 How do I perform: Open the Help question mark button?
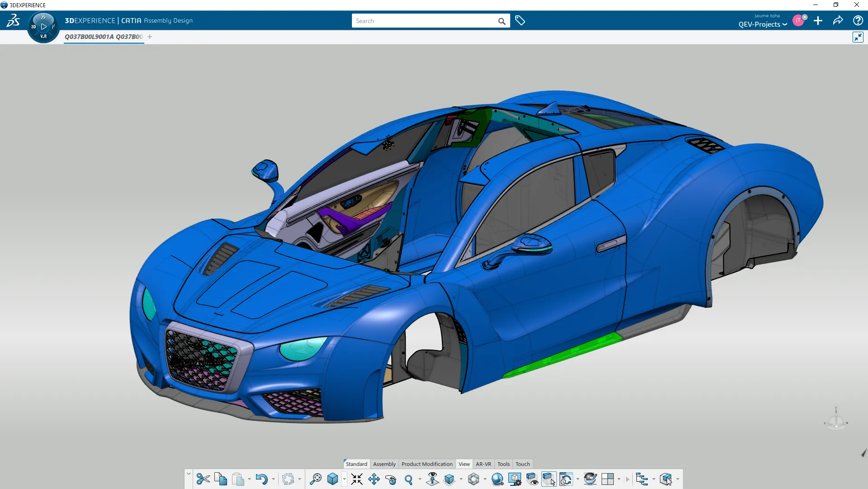(x=858, y=20)
